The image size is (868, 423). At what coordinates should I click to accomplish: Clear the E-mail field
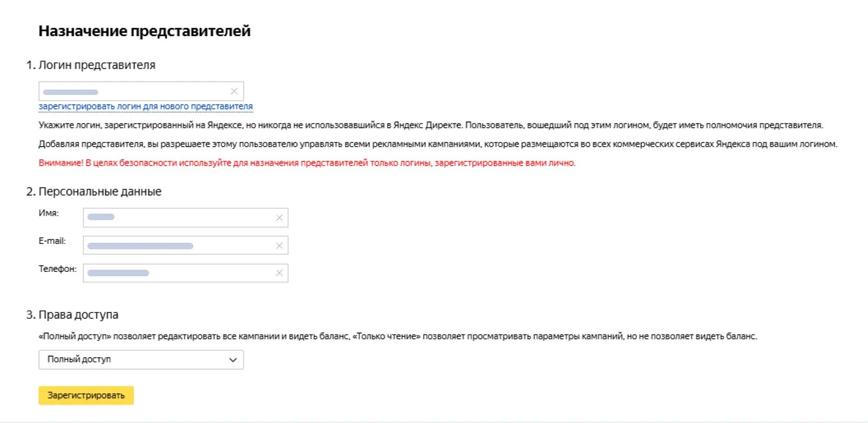pyautogui.click(x=279, y=245)
